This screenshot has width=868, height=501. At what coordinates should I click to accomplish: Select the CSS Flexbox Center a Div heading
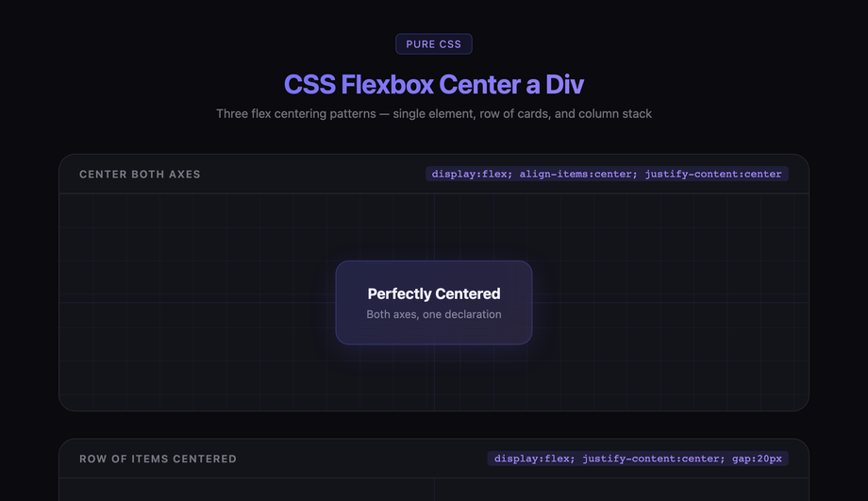coord(433,84)
